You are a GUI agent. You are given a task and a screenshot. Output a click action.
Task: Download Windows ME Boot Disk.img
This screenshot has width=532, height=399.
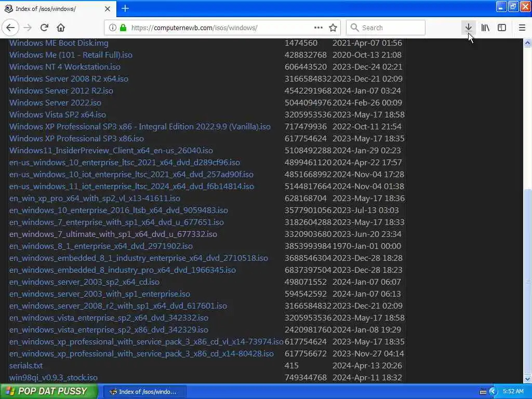click(x=59, y=43)
